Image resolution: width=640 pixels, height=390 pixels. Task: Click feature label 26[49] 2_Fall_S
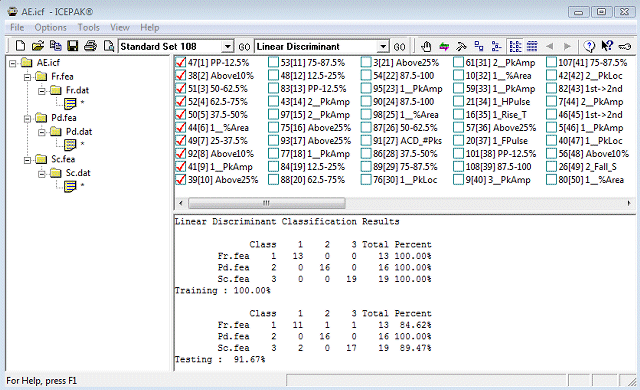587,167
